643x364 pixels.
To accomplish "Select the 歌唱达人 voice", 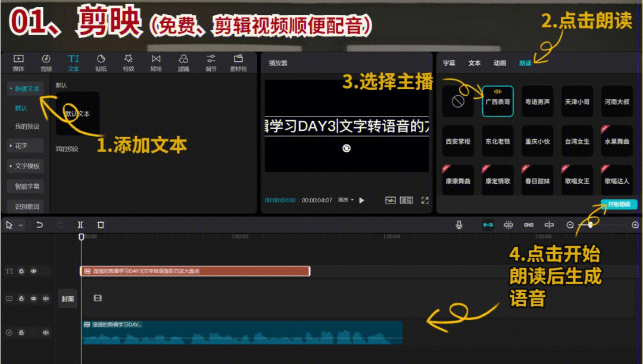I will click(617, 181).
